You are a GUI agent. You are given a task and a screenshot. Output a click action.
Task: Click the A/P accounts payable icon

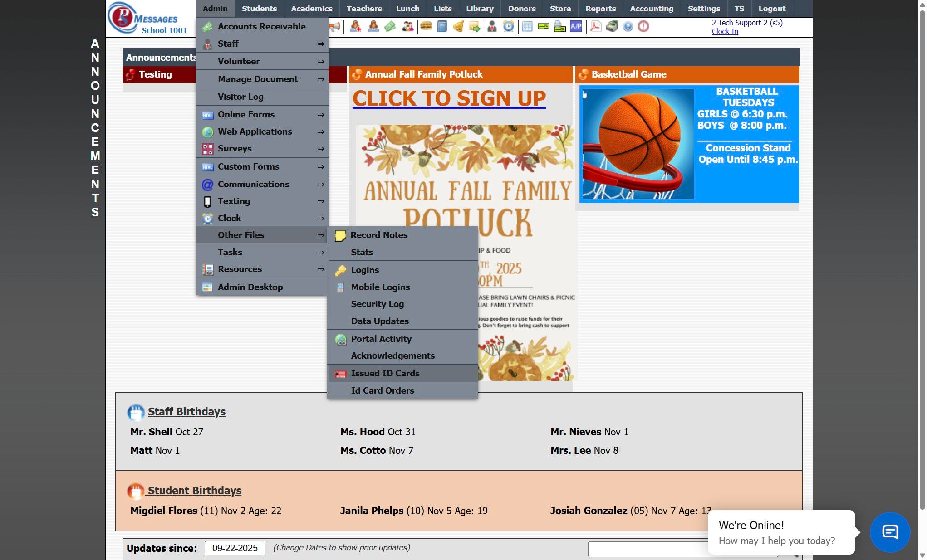[x=576, y=27]
